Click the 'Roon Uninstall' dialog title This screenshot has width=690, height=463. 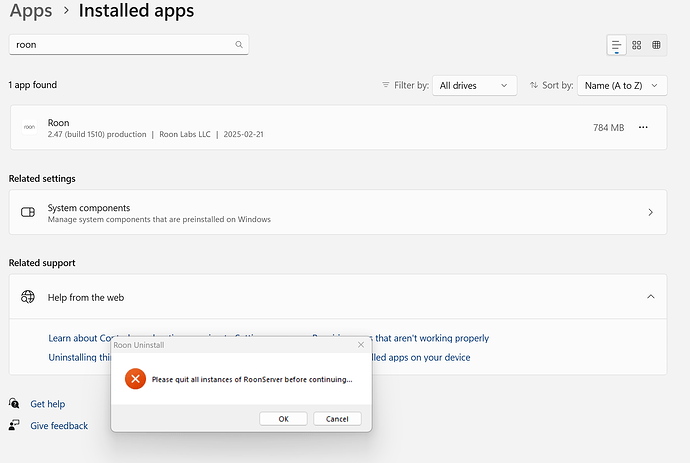(x=139, y=345)
